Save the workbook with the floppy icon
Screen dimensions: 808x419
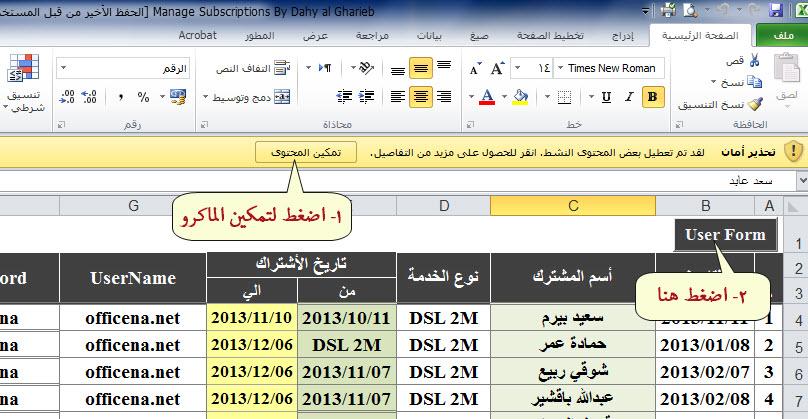click(x=776, y=10)
